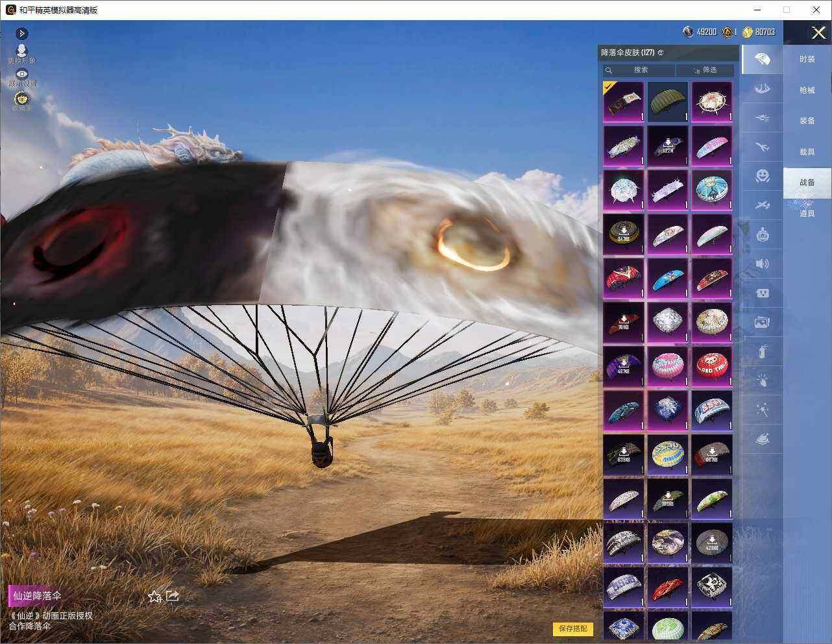Open the magic wand sub-category icon
Viewport: 832px width, 644px height.
coord(762,410)
